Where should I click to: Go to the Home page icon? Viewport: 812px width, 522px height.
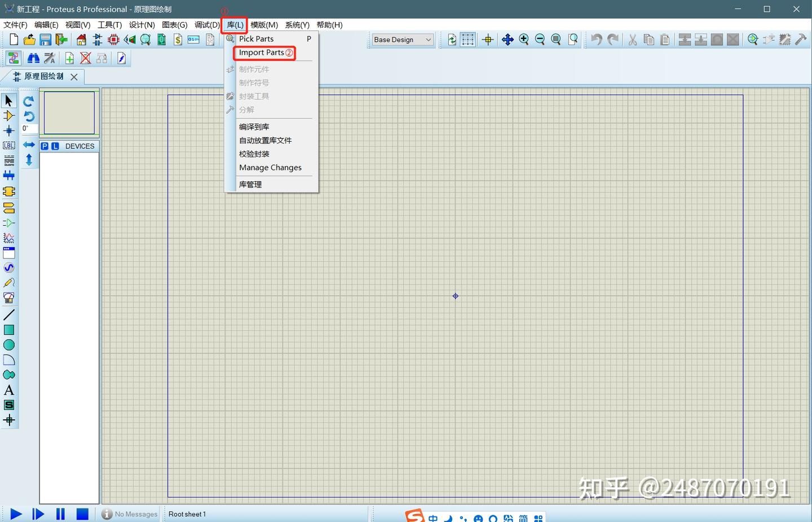[x=82, y=40]
